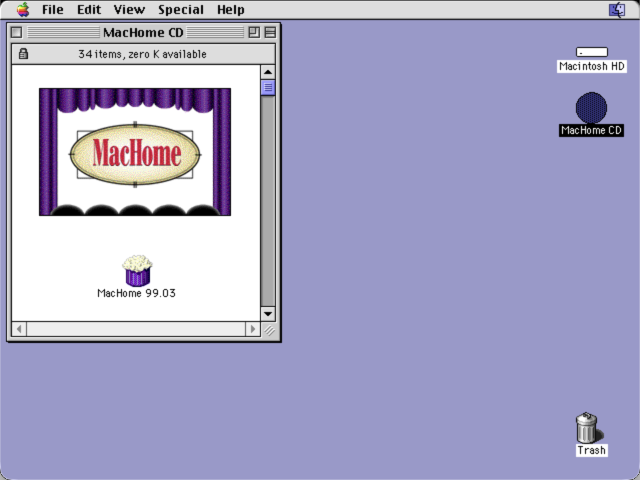Image resolution: width=640 pixels, height=480 pixels.
Task: Select the Trash can icon
Action: click(587, 428)
